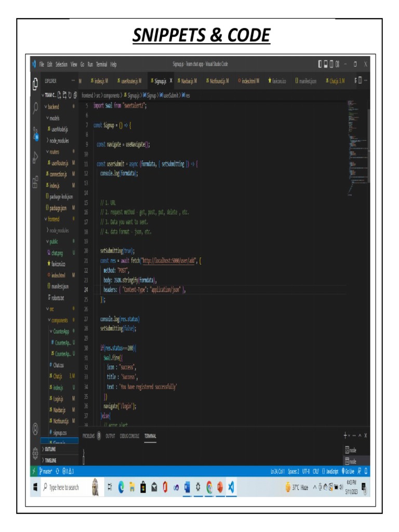Expand the TIMELINE section
The height and width of the screenshot is (532, 399).
tap(50, 460)
